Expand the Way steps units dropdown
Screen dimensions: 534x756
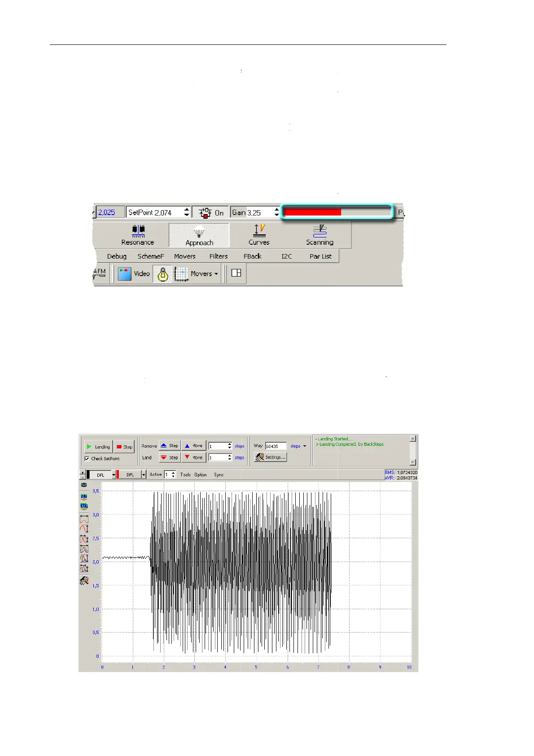(305, 446)
